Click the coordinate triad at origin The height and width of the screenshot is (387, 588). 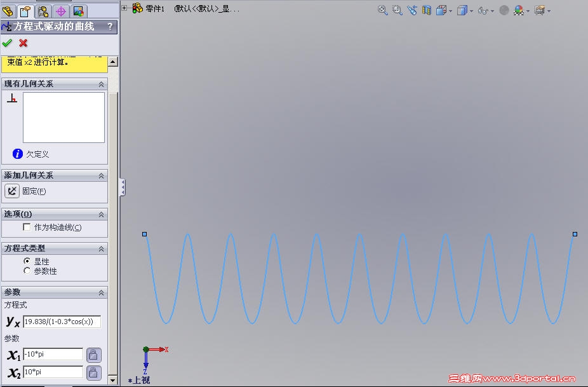(146, 350)
